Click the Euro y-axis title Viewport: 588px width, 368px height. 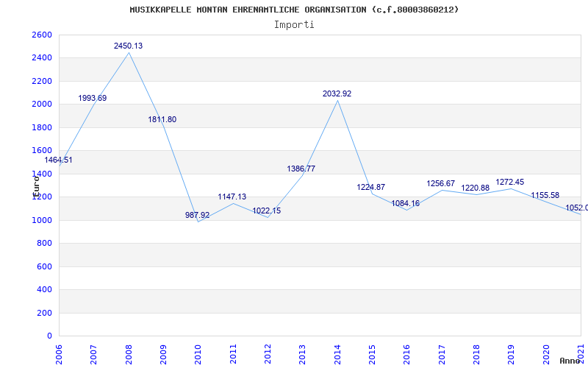(36, 186)
